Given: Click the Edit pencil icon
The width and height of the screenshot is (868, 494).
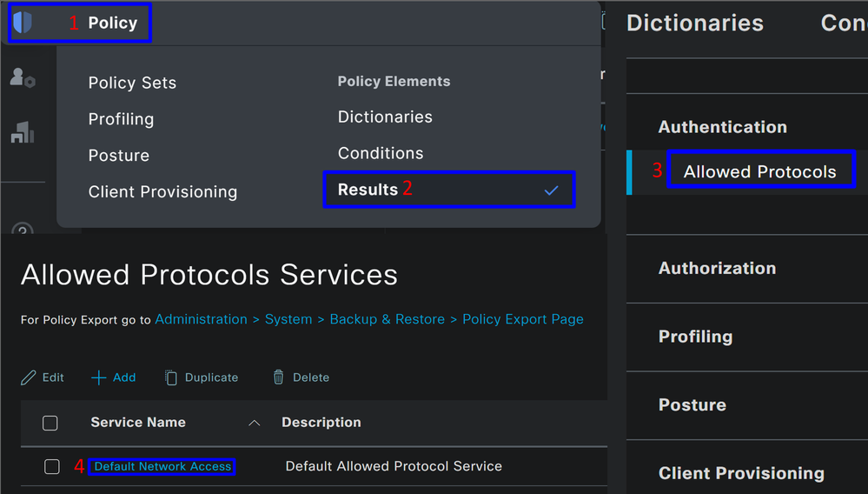Looking at the screenshot, I should click(x=28, y=377).
